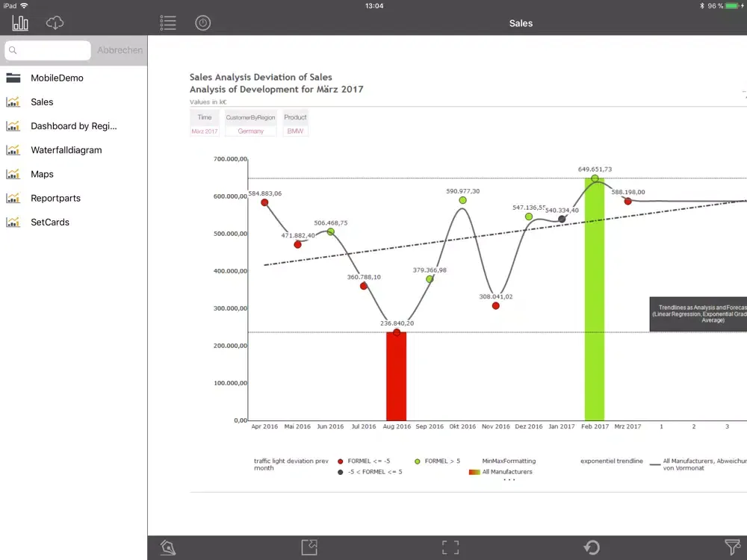Enter fullscreen mode with bracket icon

[x=450, y=547]
